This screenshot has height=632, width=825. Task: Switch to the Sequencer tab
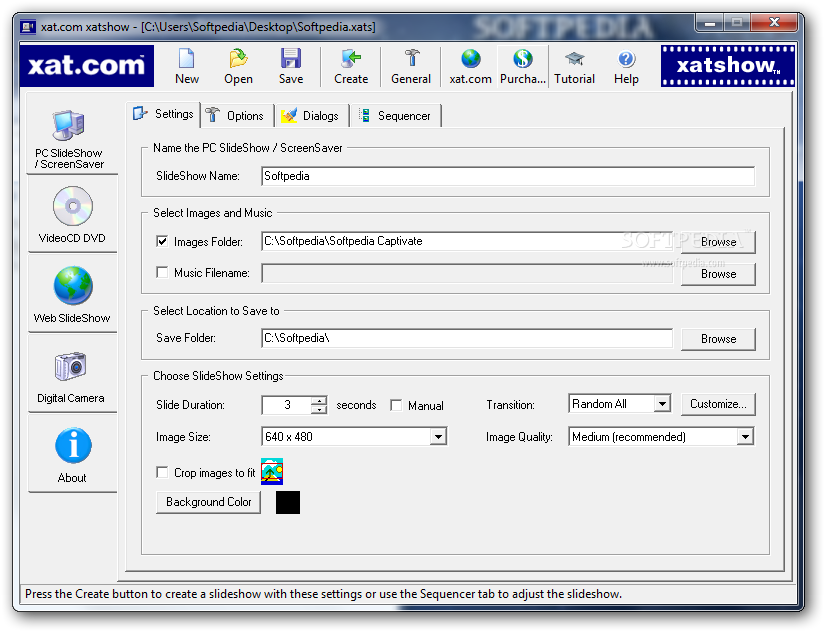pos(396,116)
